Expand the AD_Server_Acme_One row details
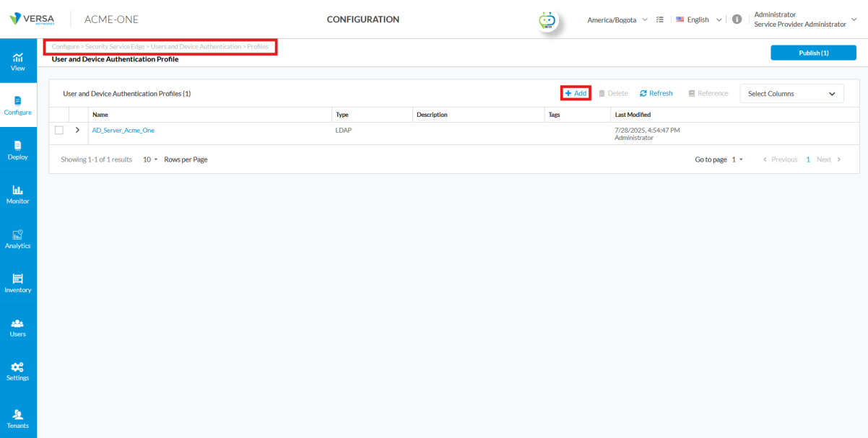This screenshot has width=868, height=438. coord(77,130)
